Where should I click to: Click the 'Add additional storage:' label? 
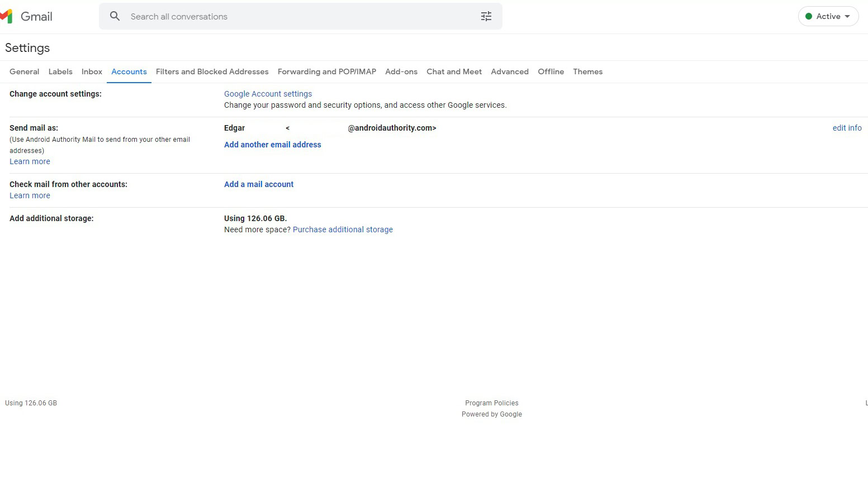click(51, 218)
